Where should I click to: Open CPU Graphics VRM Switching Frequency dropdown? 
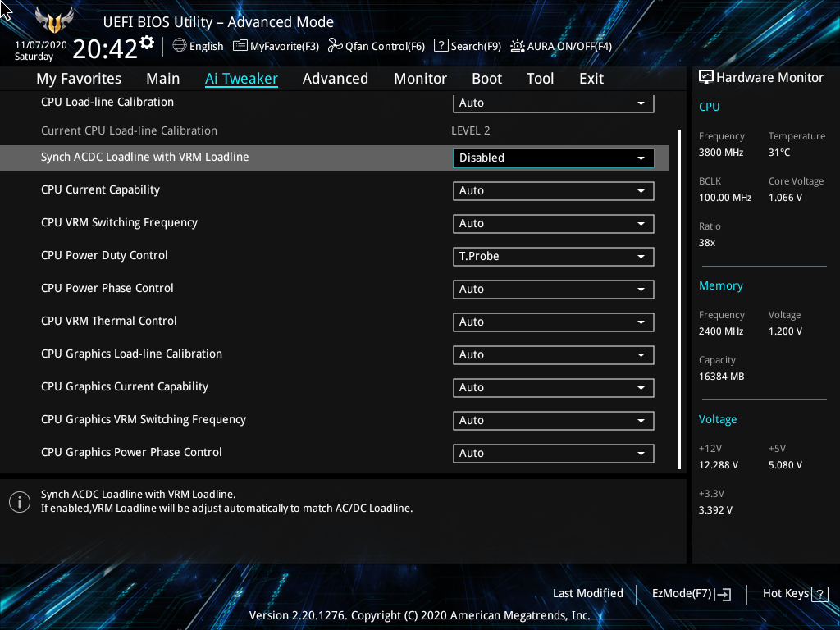pos(554,421)
